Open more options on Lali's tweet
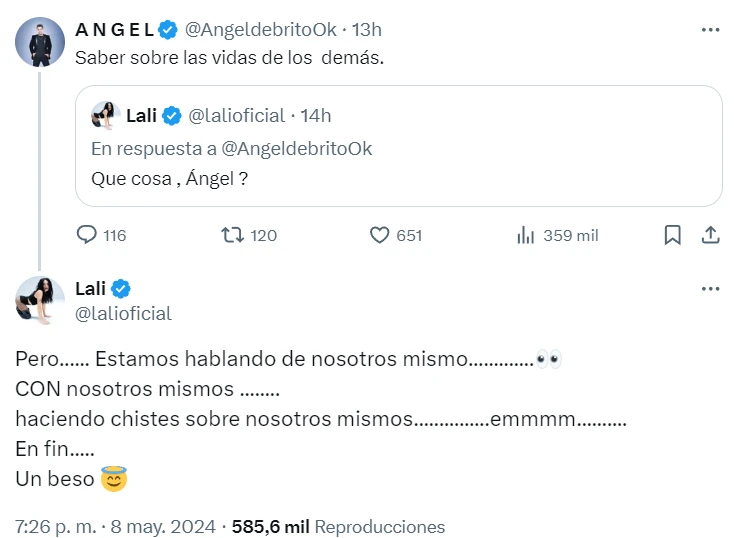Screen dimensions: 734x538 710,289
